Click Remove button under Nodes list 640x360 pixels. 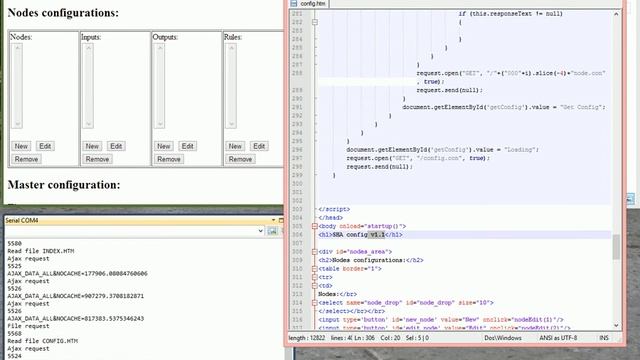(27, 159)
